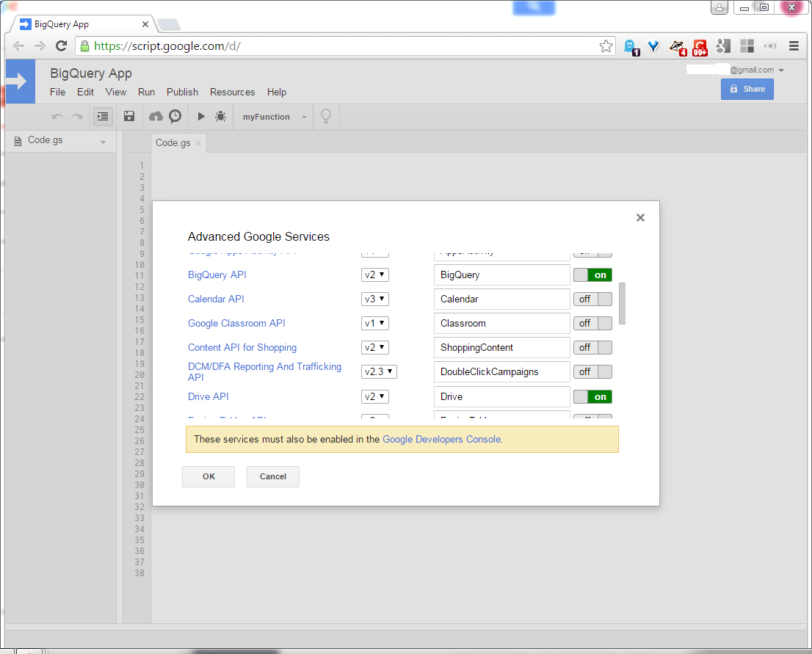Open the Drive API link
This screenshot has height=654, width=812.
tap(209, 396)
